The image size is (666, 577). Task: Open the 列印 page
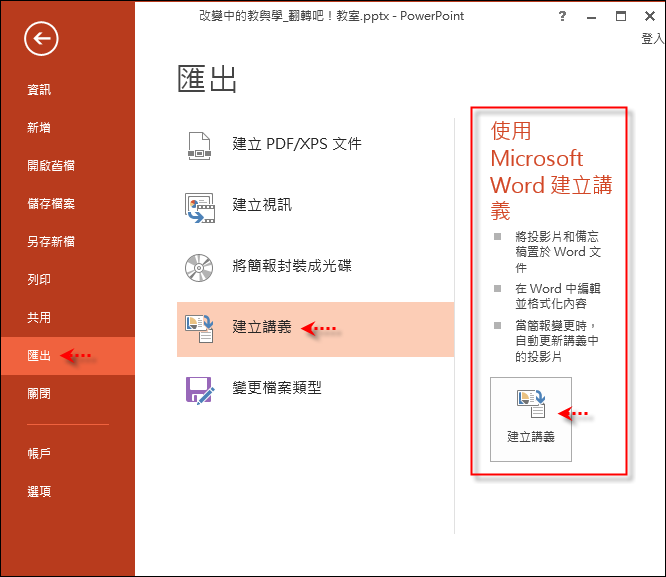coord(39,279)
